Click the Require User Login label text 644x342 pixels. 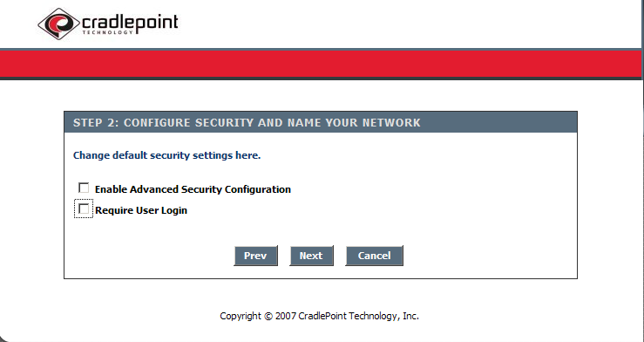141,210
